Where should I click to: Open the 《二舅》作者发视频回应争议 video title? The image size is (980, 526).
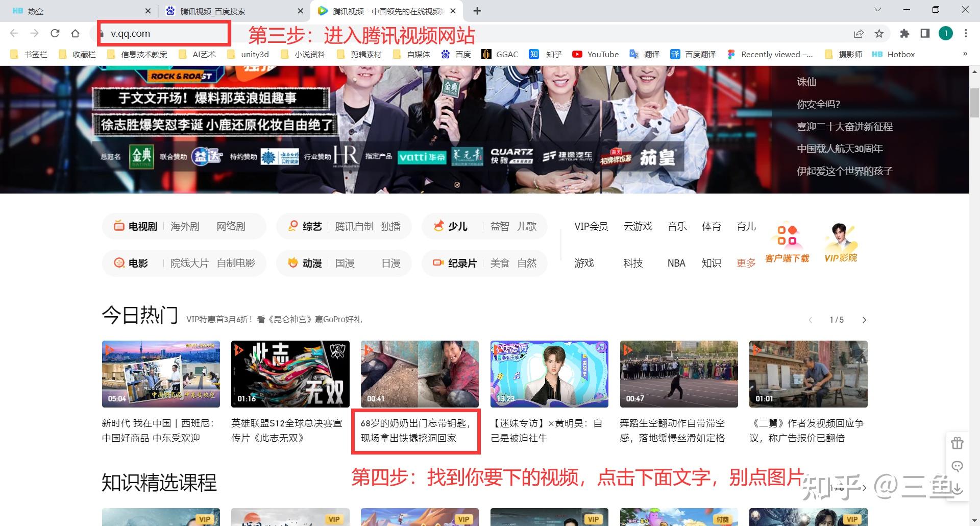806,431
